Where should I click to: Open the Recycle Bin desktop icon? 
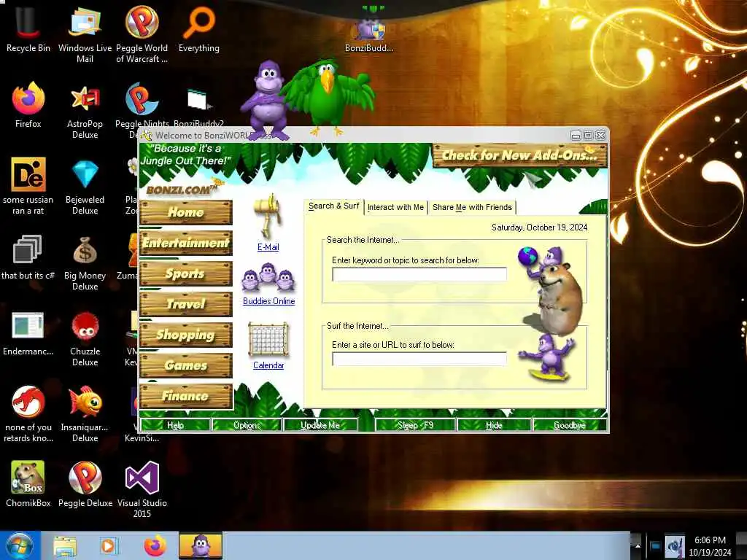pos(28,28)
